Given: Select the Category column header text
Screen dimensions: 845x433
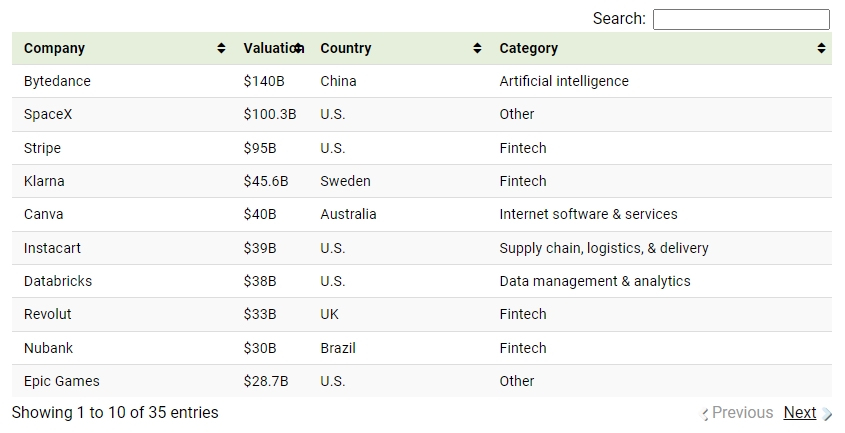Looking at the screenshot, I should click(x=528, y=48).
